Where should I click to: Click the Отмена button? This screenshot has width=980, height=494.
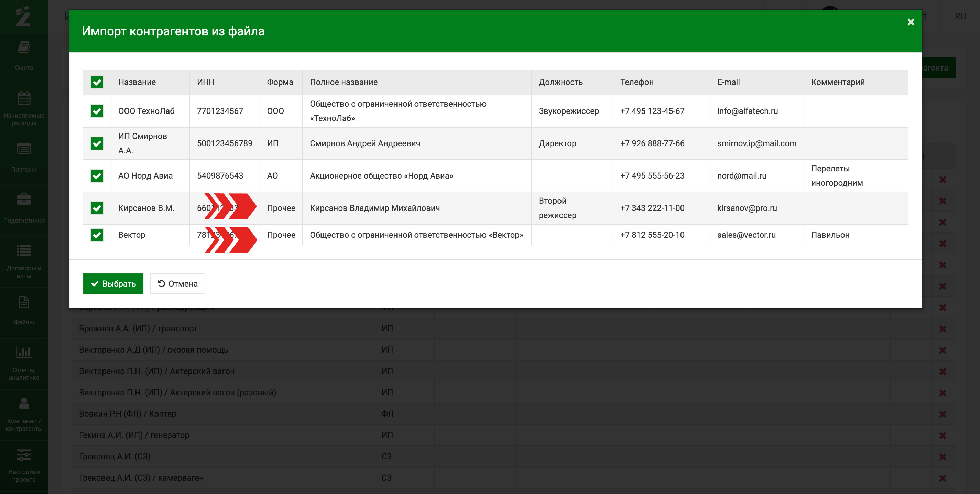coord(178,284)
